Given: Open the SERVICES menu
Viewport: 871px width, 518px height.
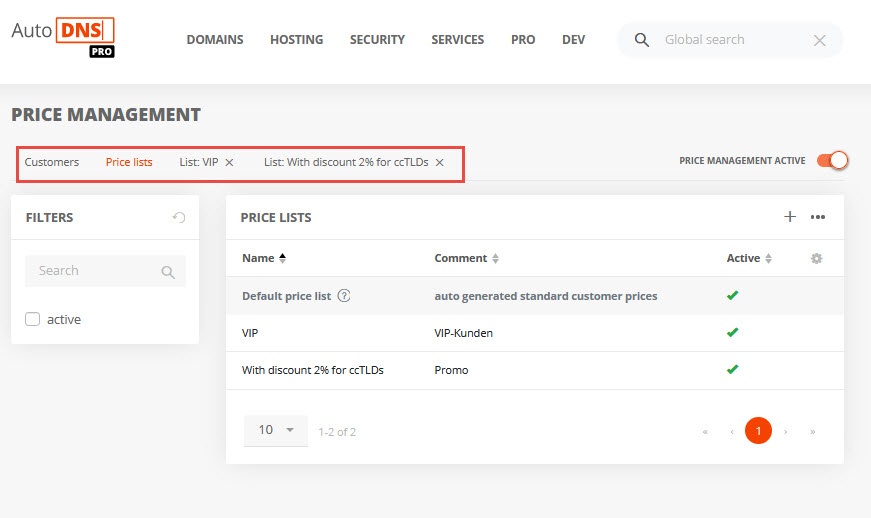Looking at the screenshot, I should point(458,40).
